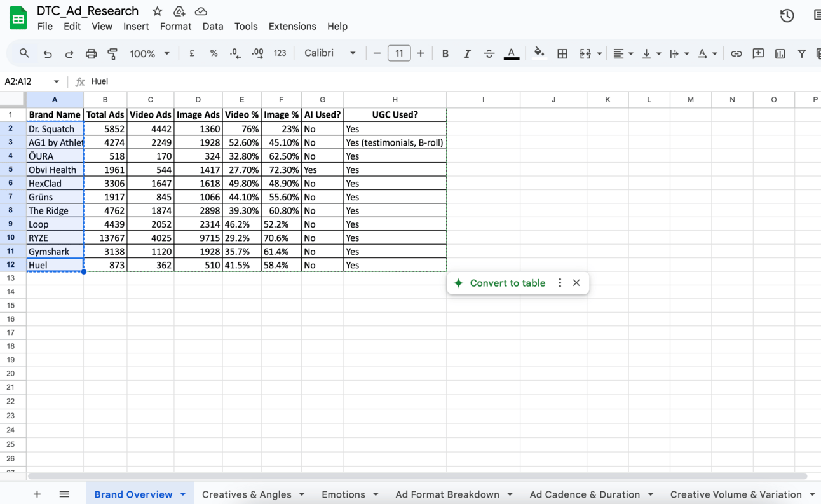Decrease font size with minus button
The image size is (821, 504).
(x=377, y=53)
